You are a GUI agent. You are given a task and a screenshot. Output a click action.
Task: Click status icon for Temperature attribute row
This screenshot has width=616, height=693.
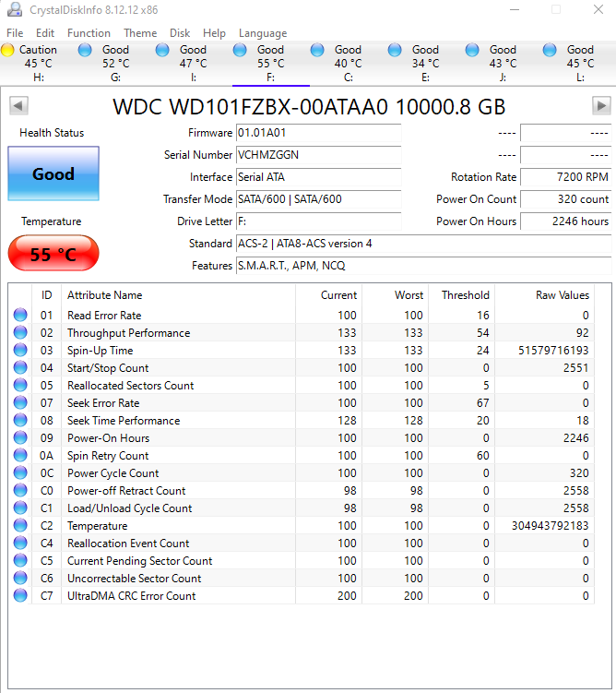(20, 525)
